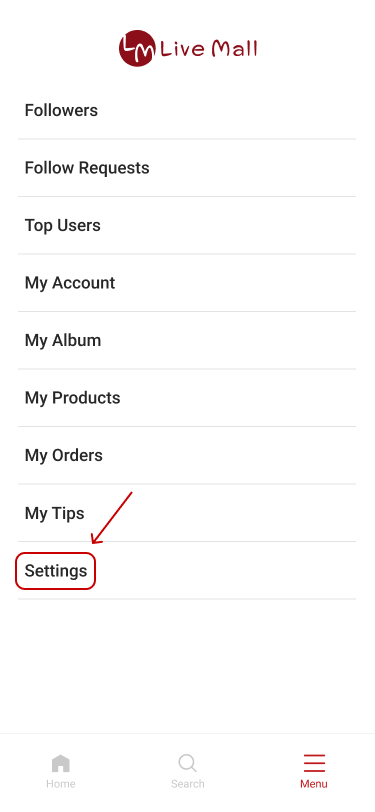This screenshot has width=375, height=812.
Task: Tap the Search magnifying glass icon
Action: click(188, 763)
